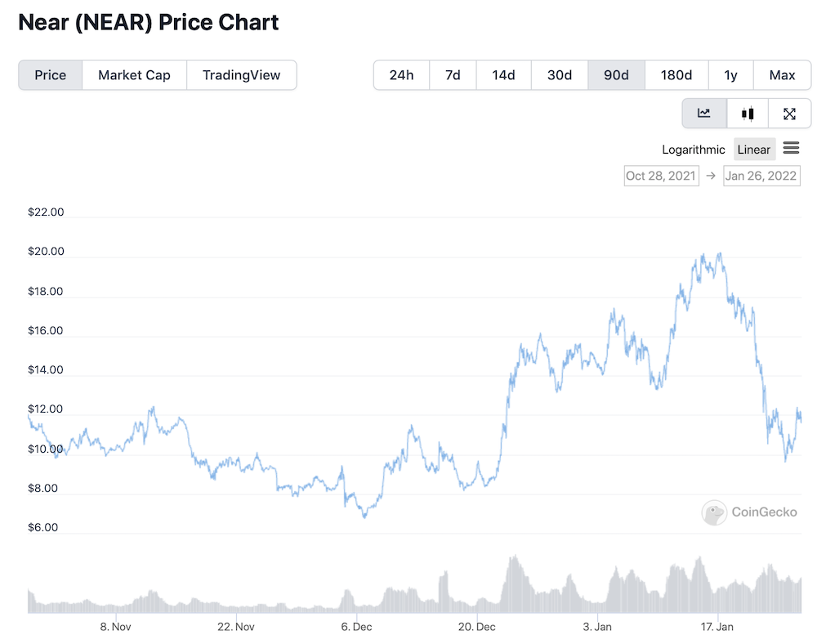
Task: Show 180d price history
Action: [676, 75]
